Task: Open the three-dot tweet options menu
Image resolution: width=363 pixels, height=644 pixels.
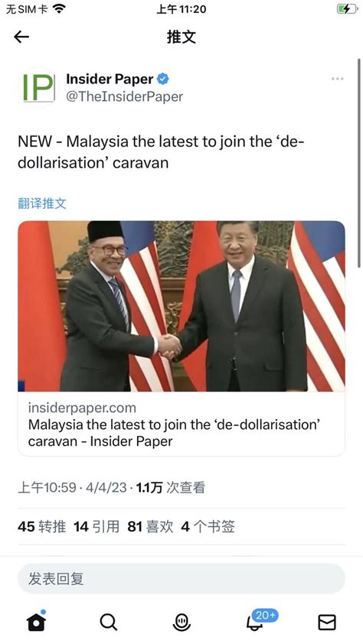Action: (337, 79)
